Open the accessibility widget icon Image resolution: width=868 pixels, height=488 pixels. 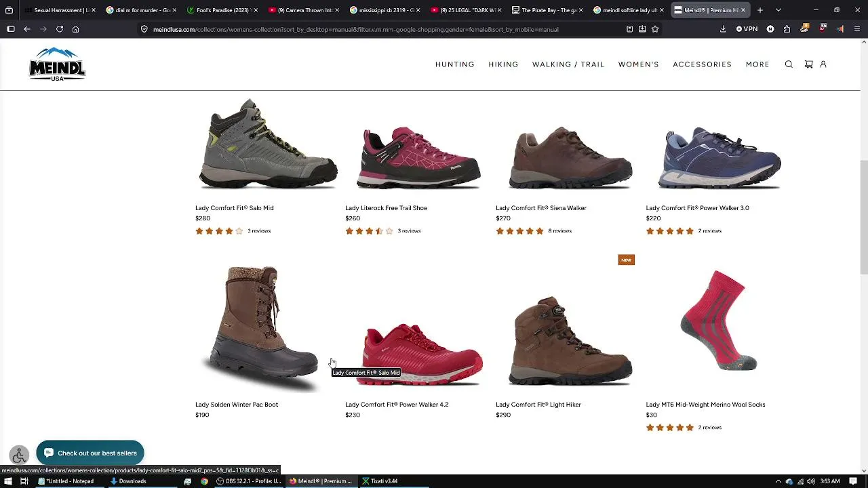[x=19, y=455]
